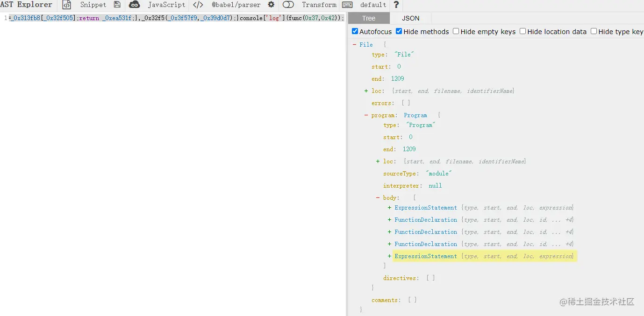Click the sourceType key
This screenshot has width=644, height=316.
coord(401,174)
